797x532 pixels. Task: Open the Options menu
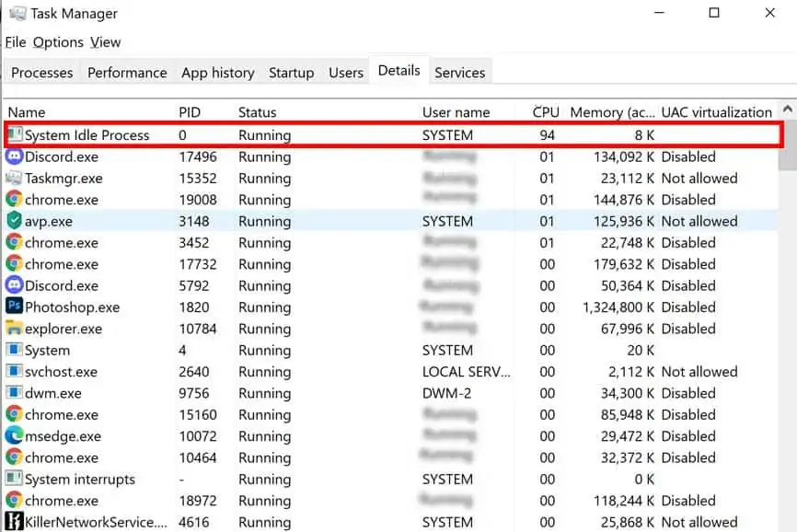point(58,41)
